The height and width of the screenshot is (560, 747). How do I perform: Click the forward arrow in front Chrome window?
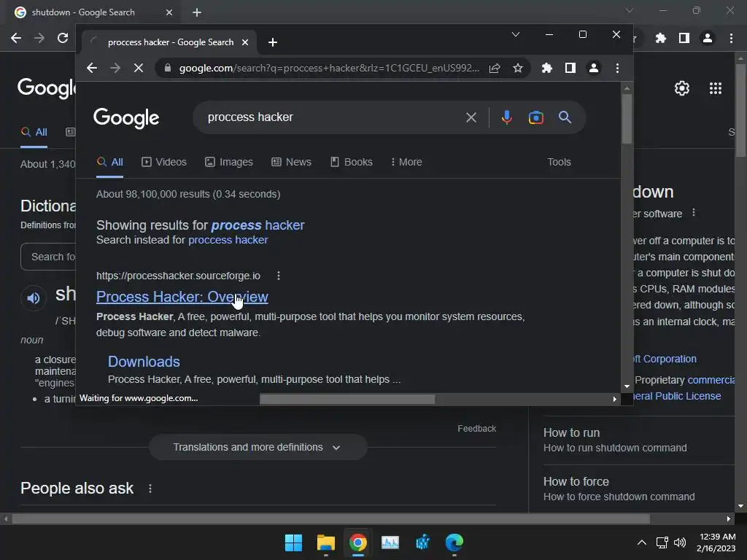(x=115, y=68)
